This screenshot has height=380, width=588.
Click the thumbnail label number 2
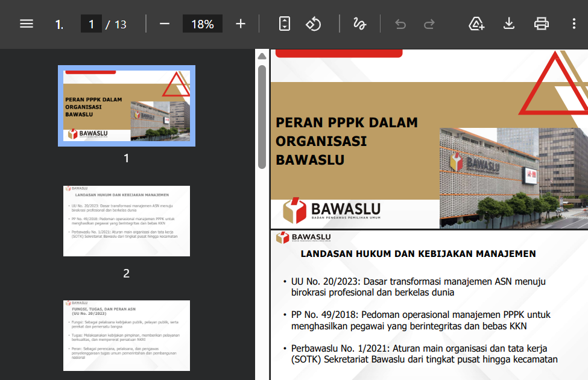tap(127, 273)
